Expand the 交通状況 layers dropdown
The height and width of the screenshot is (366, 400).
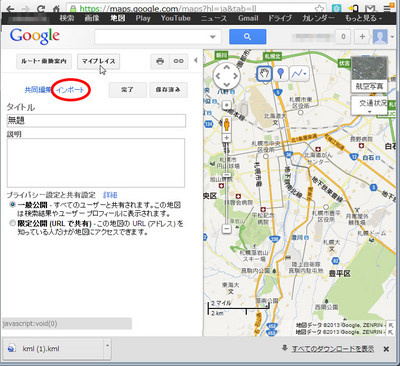click(369, 112)
